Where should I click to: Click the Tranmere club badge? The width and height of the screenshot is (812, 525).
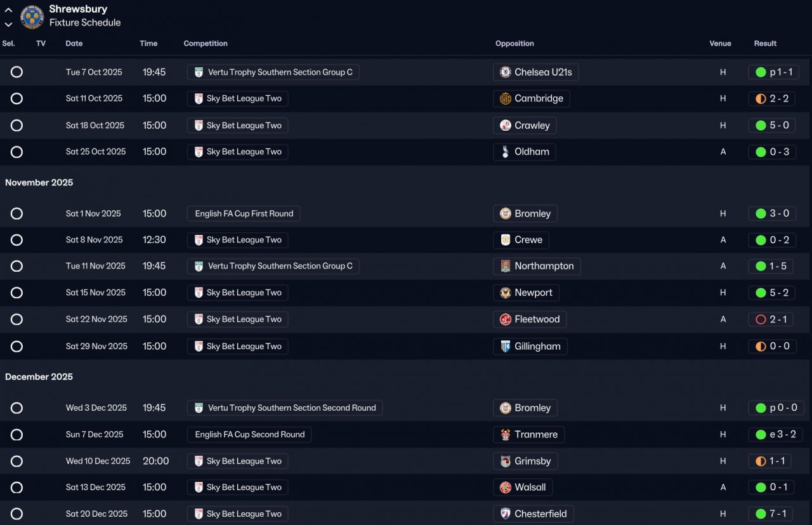pyautogui.click(x=506, y=435)
